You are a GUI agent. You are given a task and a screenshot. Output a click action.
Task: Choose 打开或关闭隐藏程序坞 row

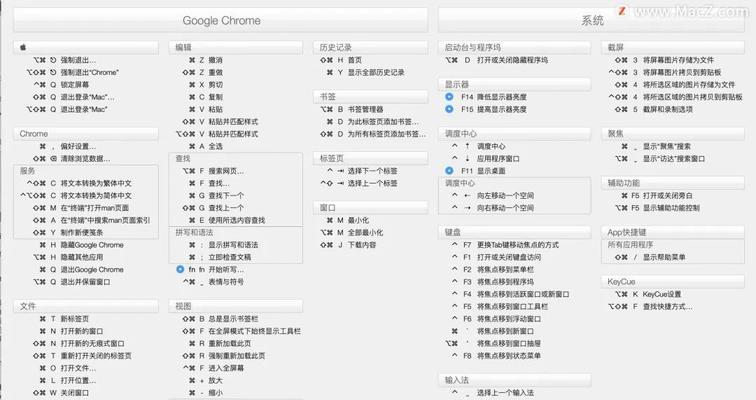click(496, 60)
